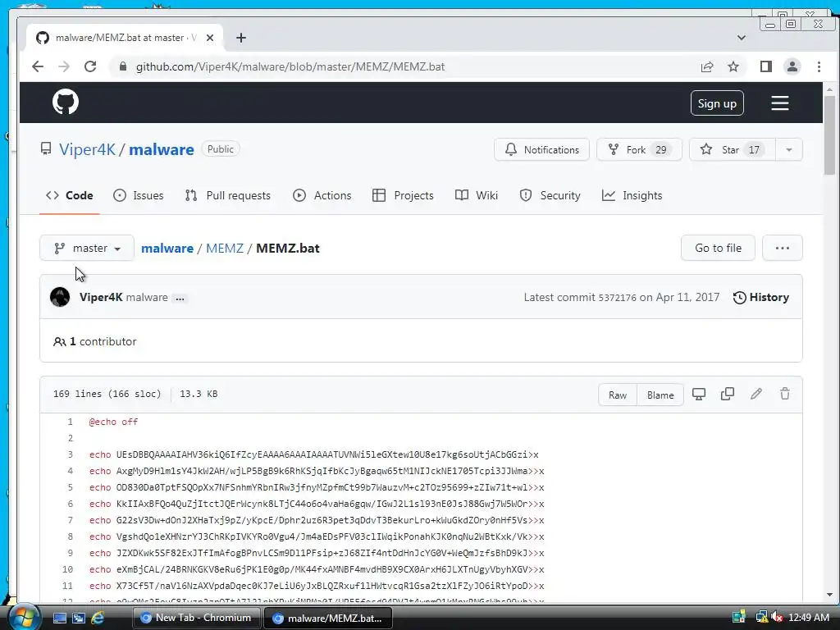840x630 pixels.
Task: Expand commit message ellipsis button
Action: pos(180,299)
